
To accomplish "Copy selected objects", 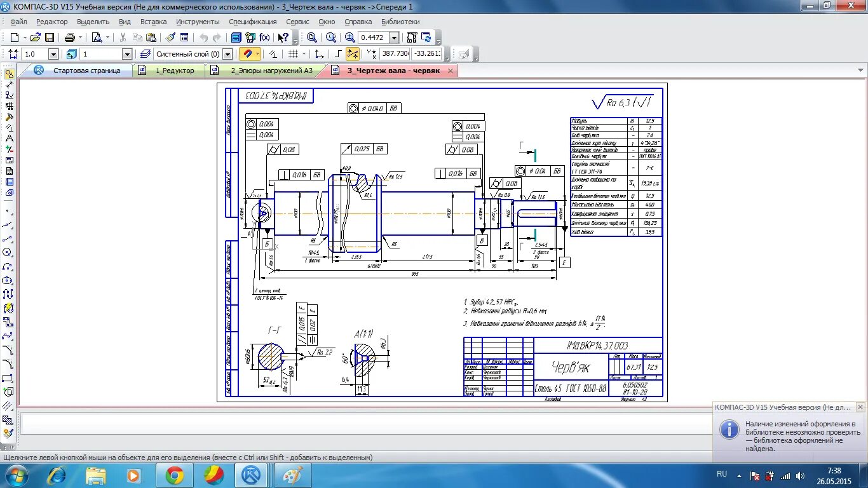I will tap(137, 37).
